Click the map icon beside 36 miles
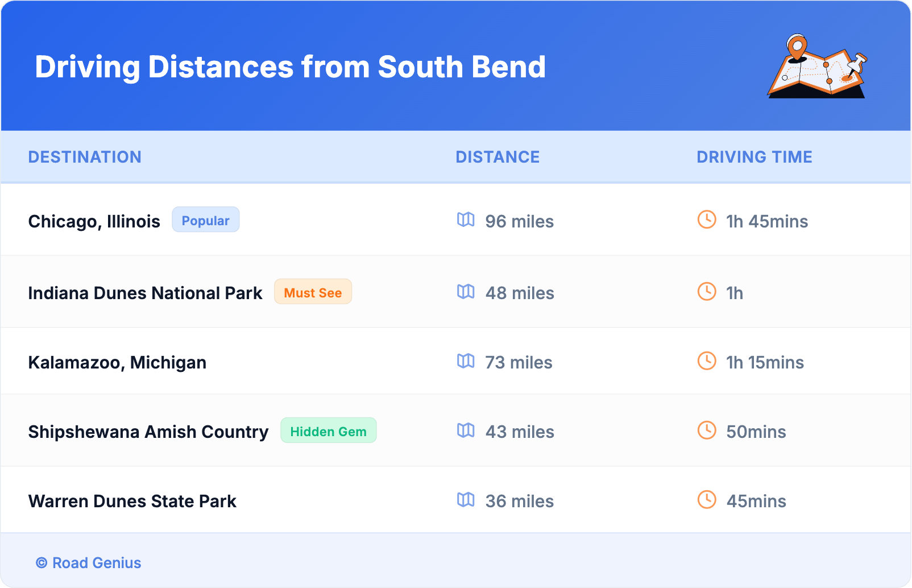Image resolution: width=912 pixels, height=588 pixels. click(466, 500)
